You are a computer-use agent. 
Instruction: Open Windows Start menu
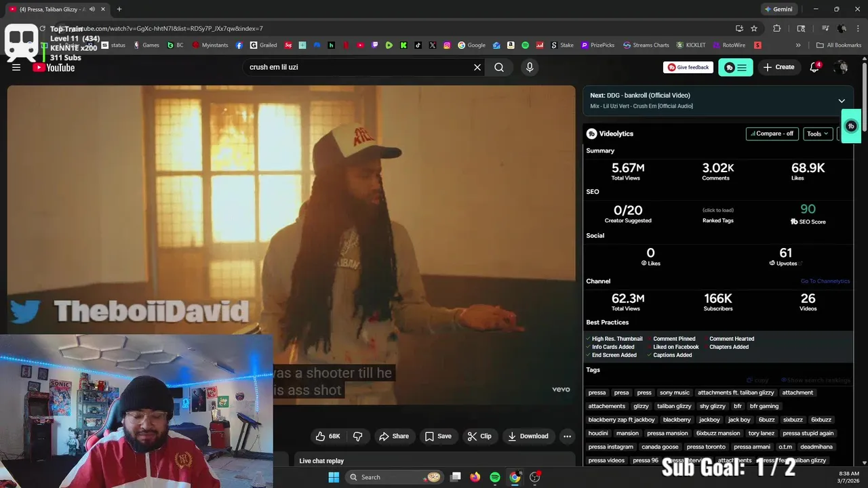pos(334,477)
